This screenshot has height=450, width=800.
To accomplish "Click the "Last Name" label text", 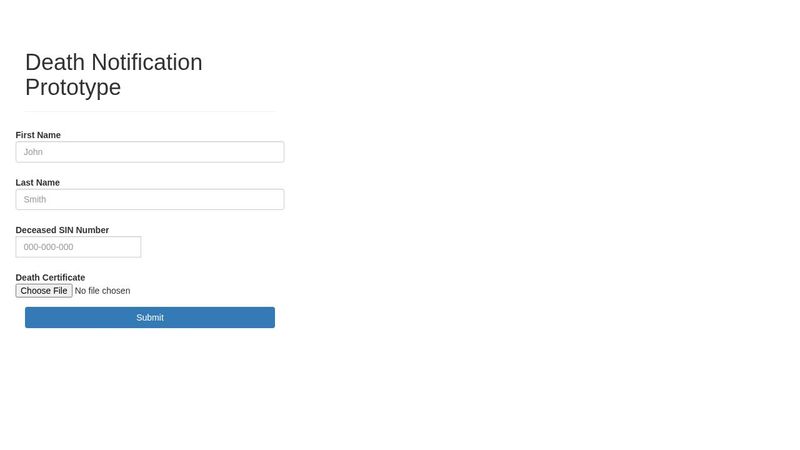I will [38, 183].
